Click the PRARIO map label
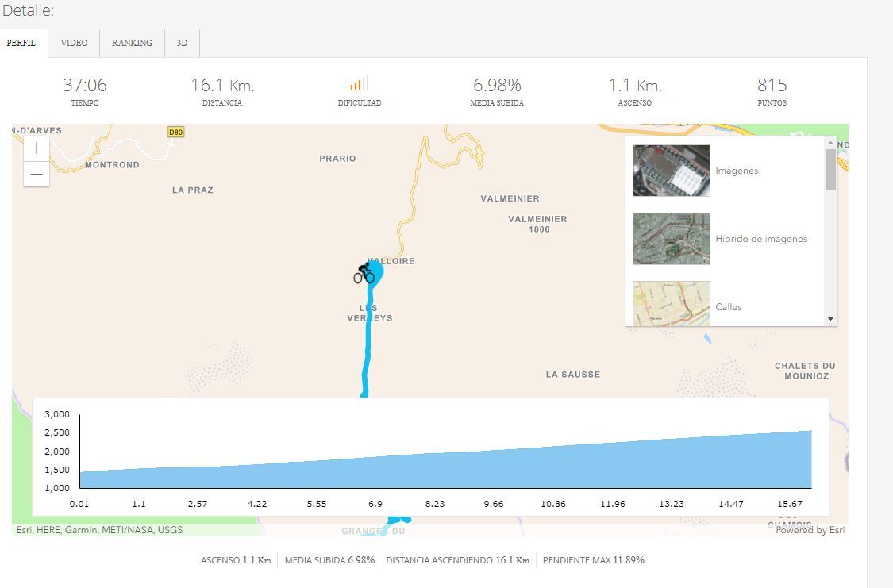893x588 pixels. pyautogui.click(x=337, y=159)
